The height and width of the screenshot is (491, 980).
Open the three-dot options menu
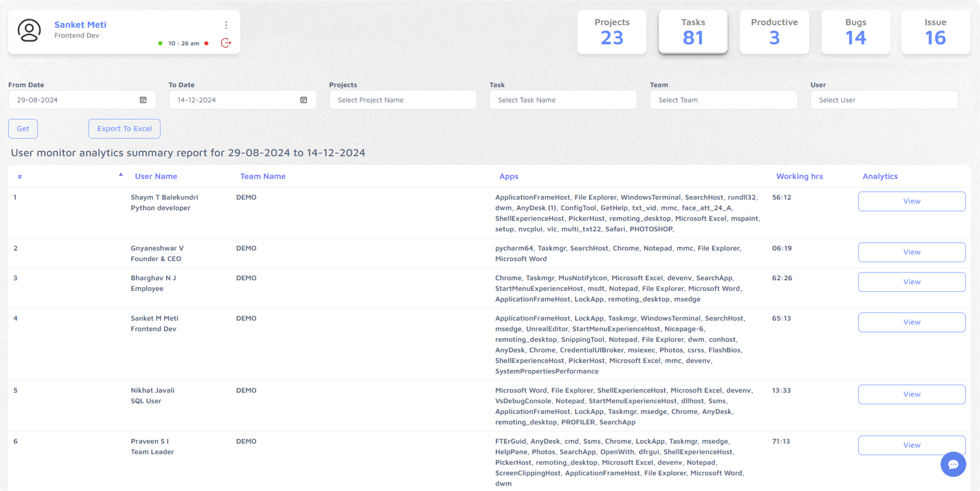tap(226, 25)
